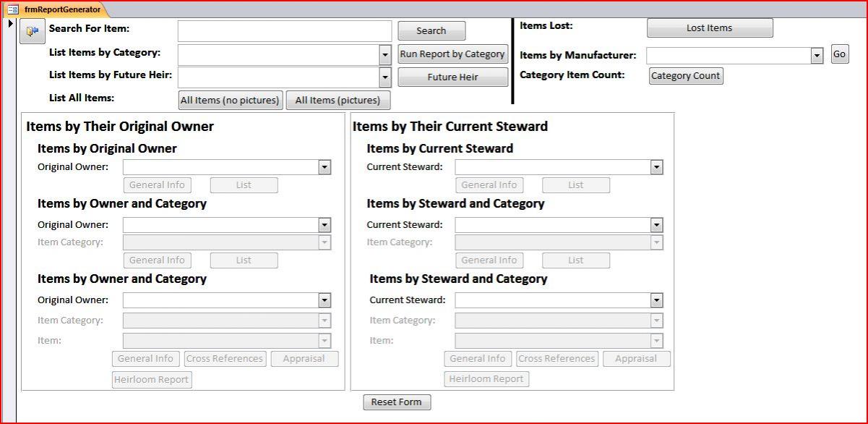Click the record selector arrow at left edge
868x424 pixels.
tap(11, 24)
